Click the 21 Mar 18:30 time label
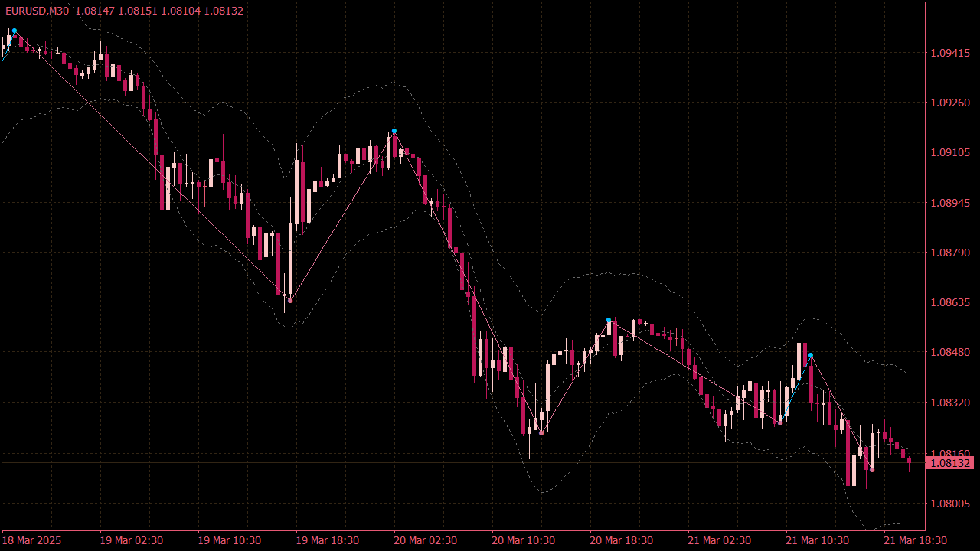 (x=916, y=540)
